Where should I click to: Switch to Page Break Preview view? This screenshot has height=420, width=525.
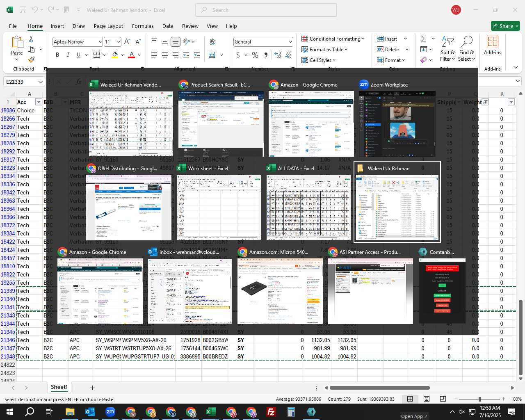443,399
